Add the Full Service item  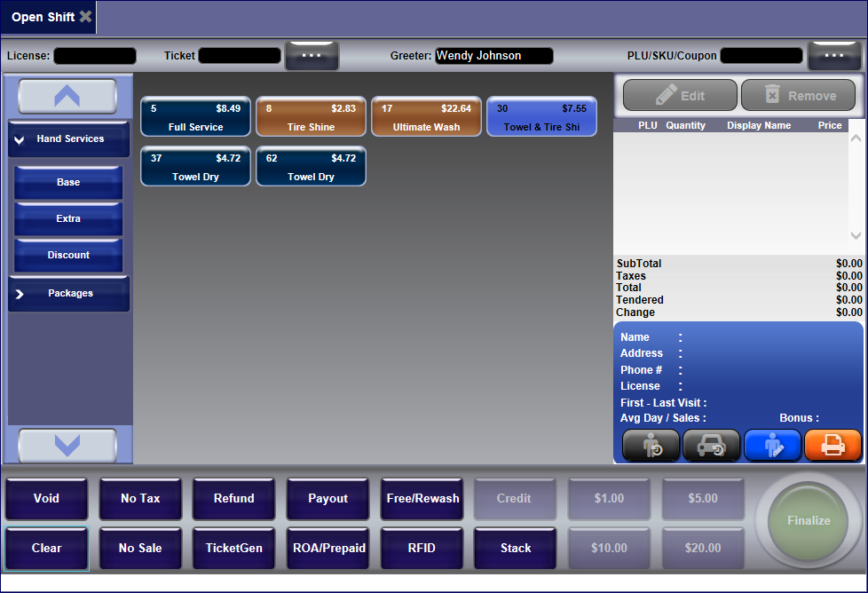[x=195, y=117]
